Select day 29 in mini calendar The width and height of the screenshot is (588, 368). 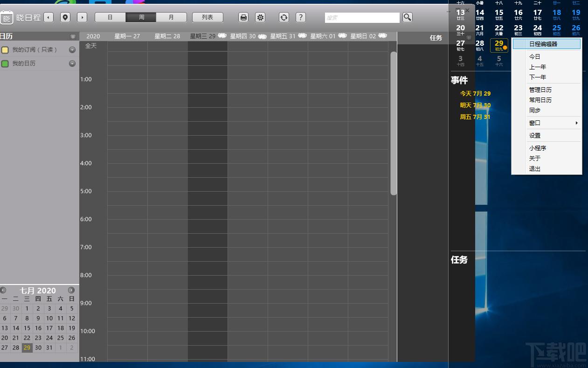coord(27,347)
